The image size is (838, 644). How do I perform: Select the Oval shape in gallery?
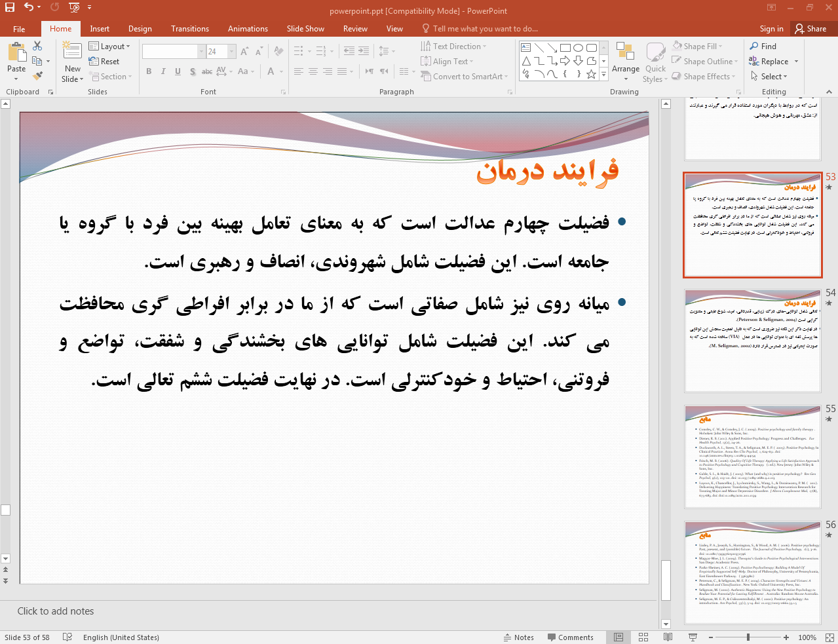tap(578, 47)
